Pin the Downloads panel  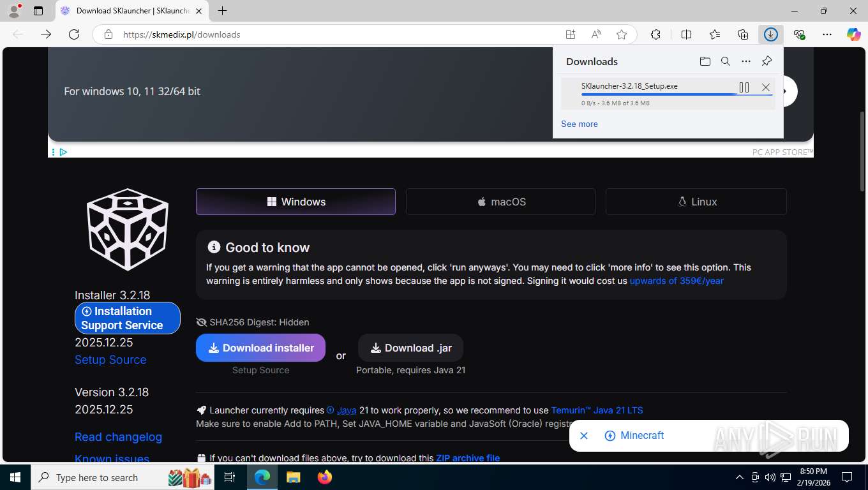tap(767, 61)
